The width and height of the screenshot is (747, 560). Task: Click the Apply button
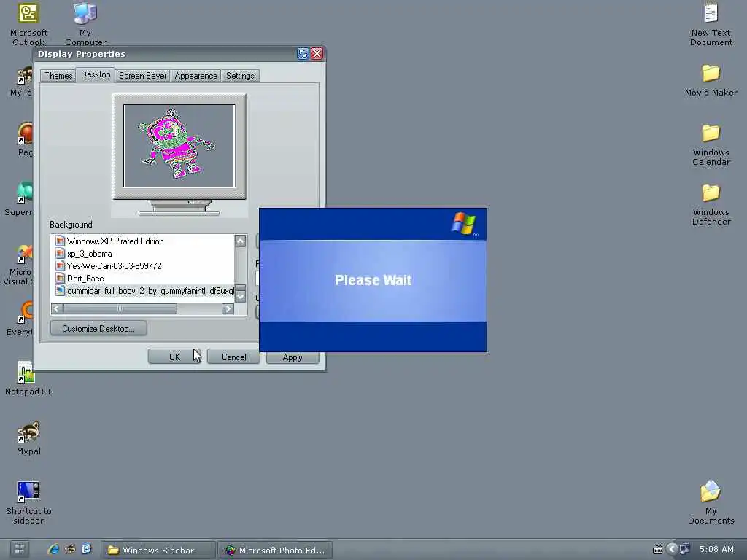(293, 358)
